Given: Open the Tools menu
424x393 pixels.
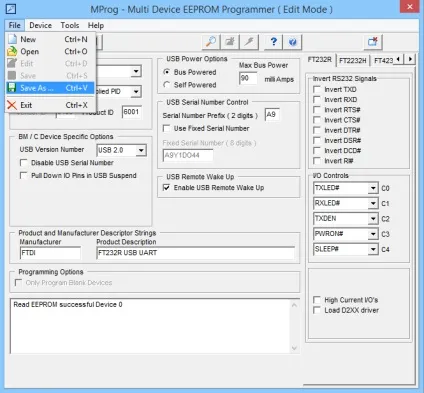Looking at the screenshot, I should [70, 25].
